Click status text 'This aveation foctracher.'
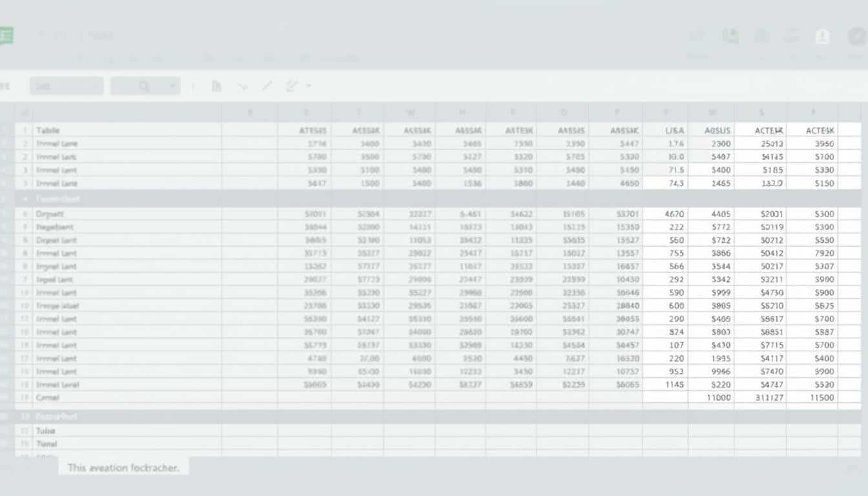The width and height of the screenshot is (868, 496). 123,468
